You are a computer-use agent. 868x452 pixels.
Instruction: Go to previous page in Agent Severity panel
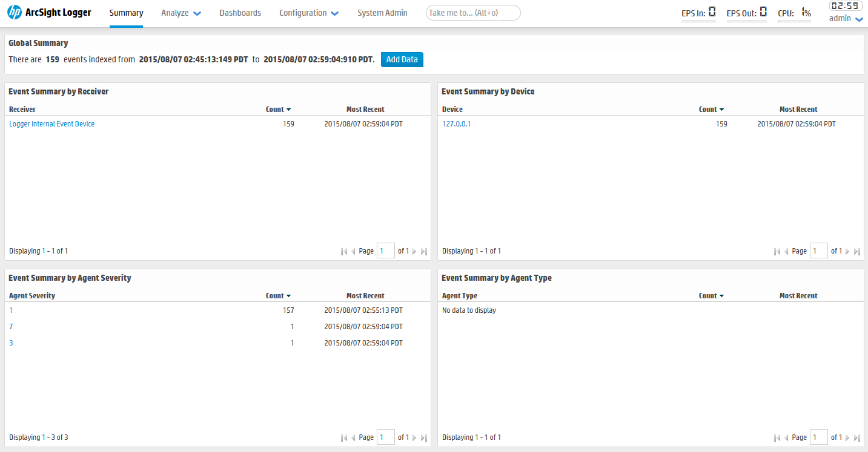pyautogui.click(x=354, y=437)
